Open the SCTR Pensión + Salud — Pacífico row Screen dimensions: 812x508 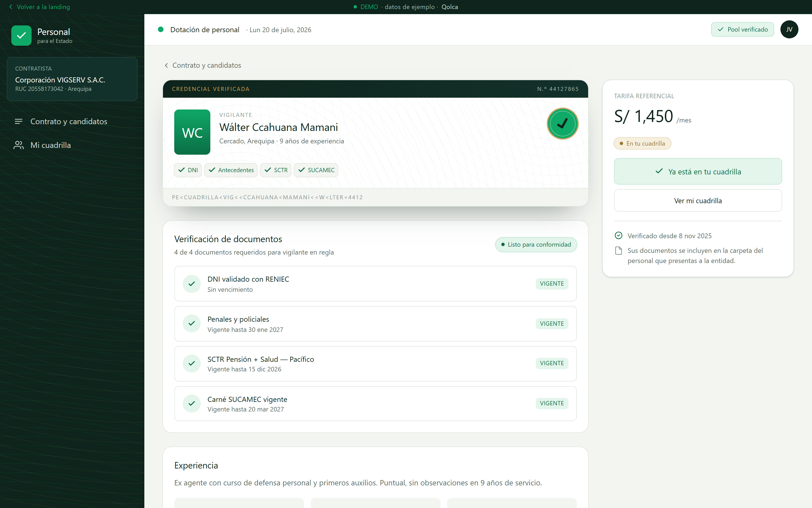point(375,364)
